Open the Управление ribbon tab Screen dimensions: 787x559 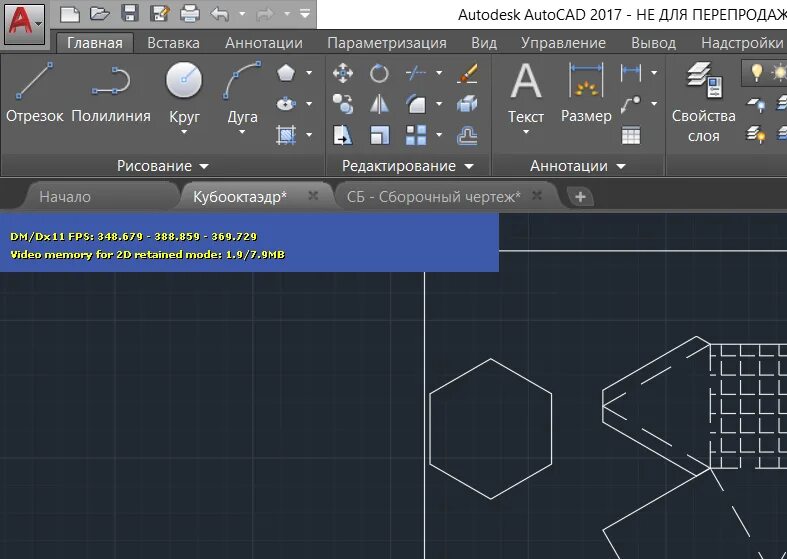coord(563,43)
